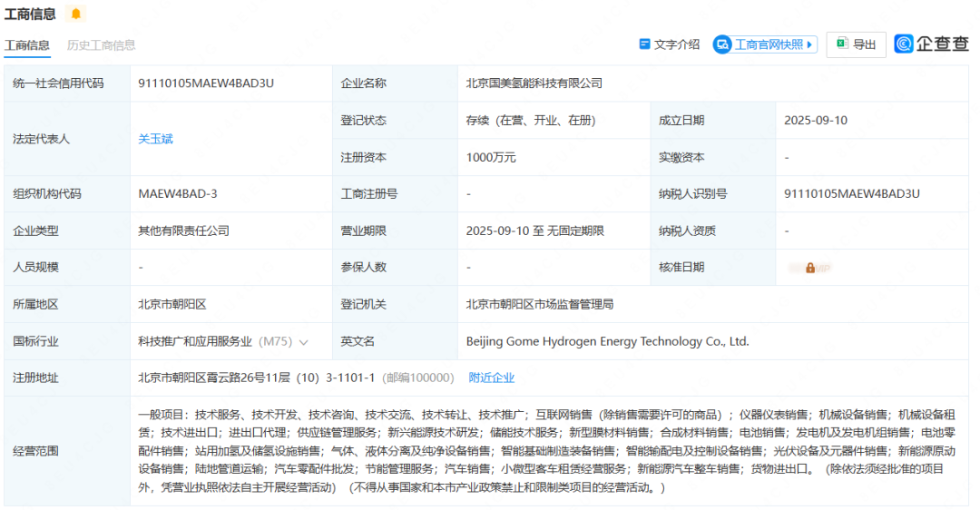
Task: Click 营业期限 value 2025-09-10 至 无固定期限
Action: click(535, 230)
